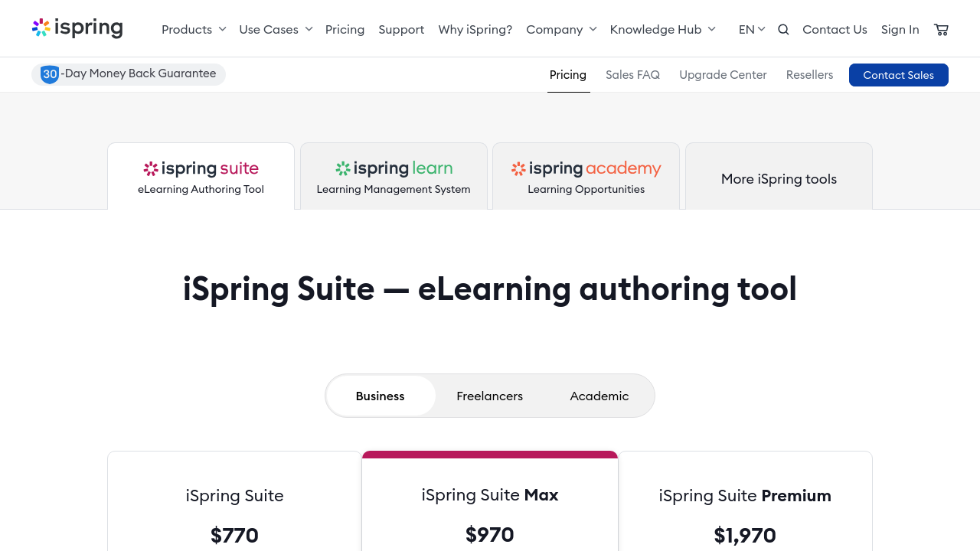
Task: Open the Sign In link
Action: (x=900, y=30)
